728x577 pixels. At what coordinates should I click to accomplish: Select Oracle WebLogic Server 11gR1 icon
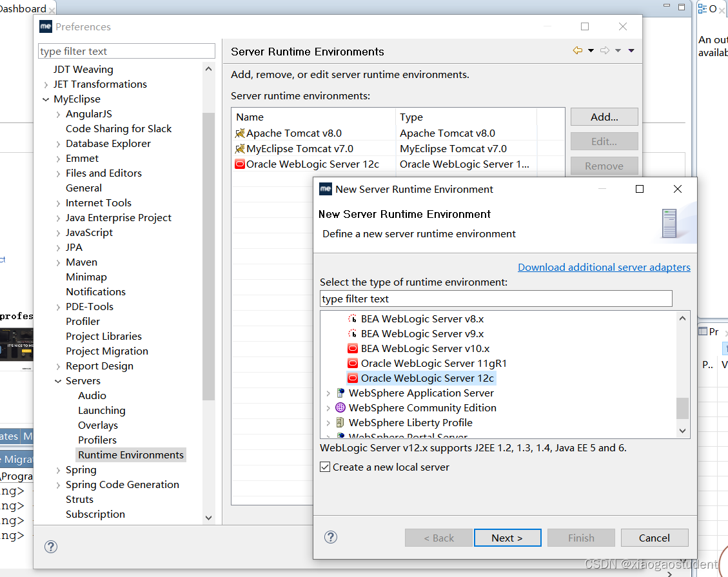(352, 364)
